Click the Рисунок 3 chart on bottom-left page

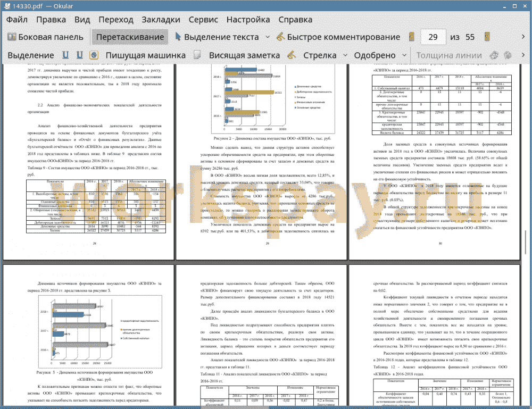pyautogui.click(x=100, y=332)
